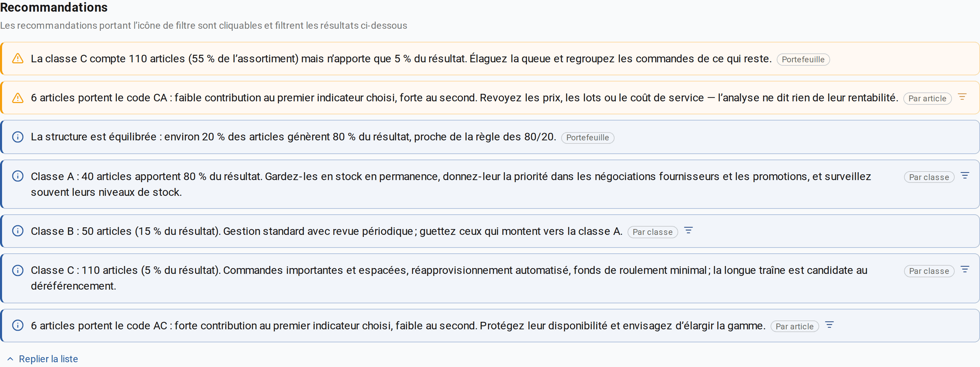Image resolution: width=980 pixels, height=367 pixels.
Task: Click Par classe tag on Classe A card
Action: (929, 177)
